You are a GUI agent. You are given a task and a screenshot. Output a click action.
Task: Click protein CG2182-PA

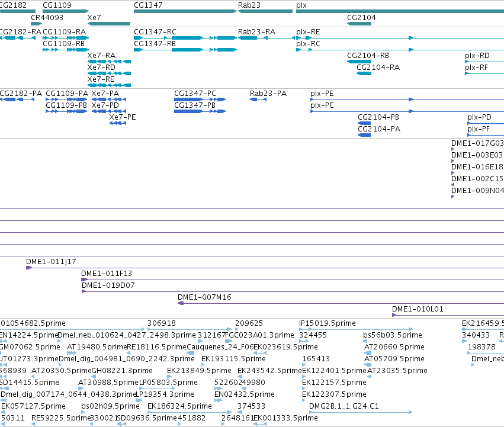click(17, 99)
